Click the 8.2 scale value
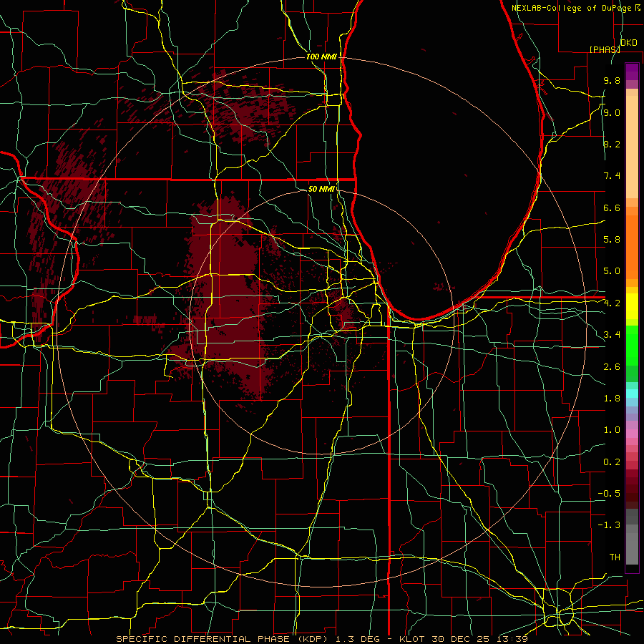Image resolution: width=644 pixels, height=644 pixels. click(612, 144)
